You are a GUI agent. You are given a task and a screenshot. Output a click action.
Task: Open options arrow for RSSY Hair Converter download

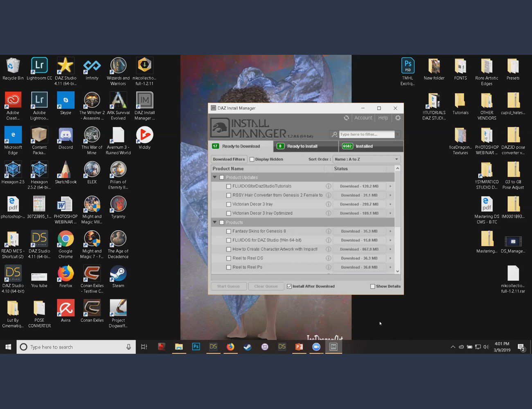(390, 195)
